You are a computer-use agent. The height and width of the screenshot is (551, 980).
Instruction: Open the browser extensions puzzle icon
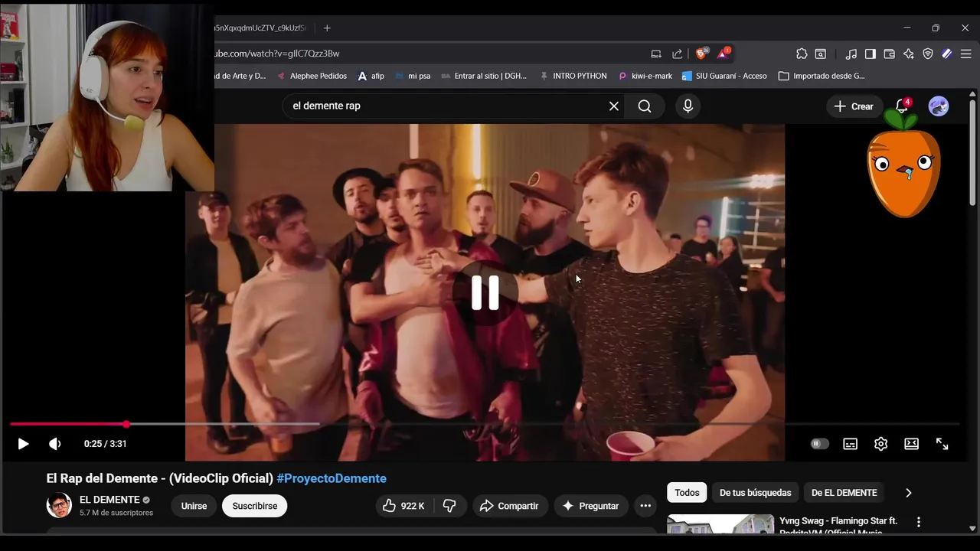pyautogui.click(x=802, y=54)
